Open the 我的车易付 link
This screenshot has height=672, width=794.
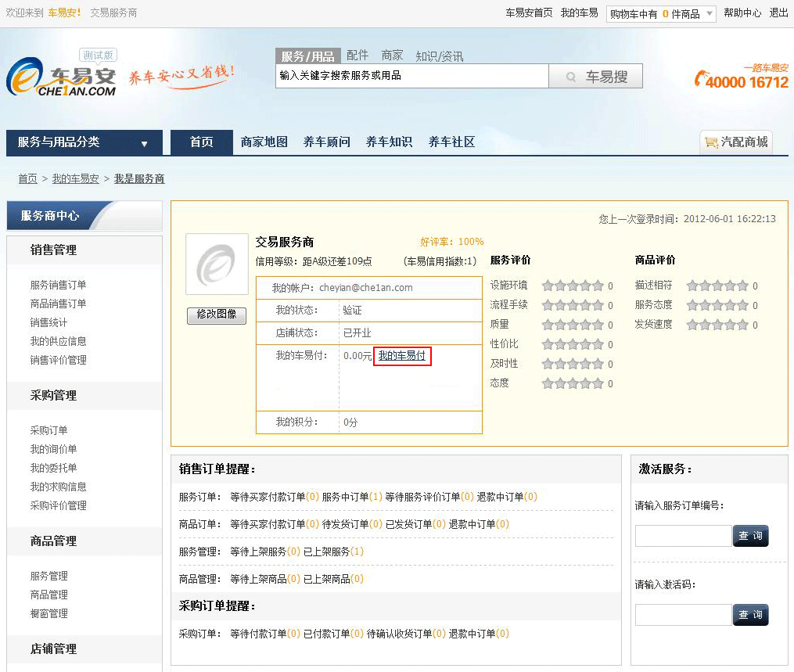pos(402,356)
